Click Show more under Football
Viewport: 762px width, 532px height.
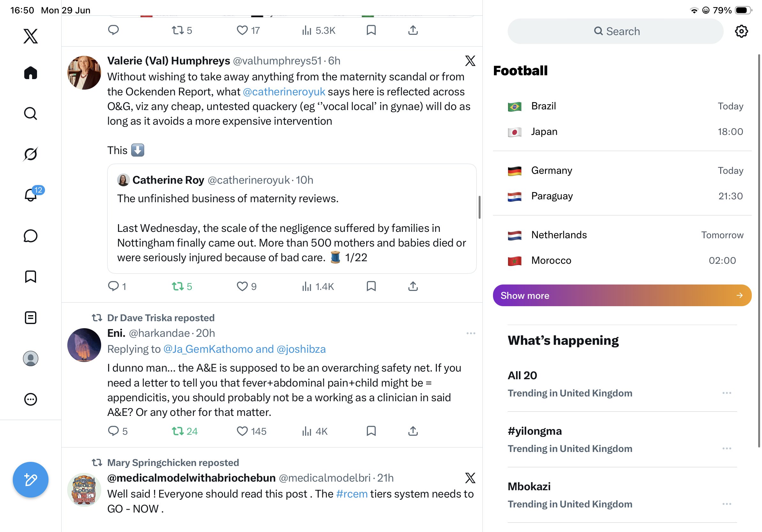(x=622, y=295)
